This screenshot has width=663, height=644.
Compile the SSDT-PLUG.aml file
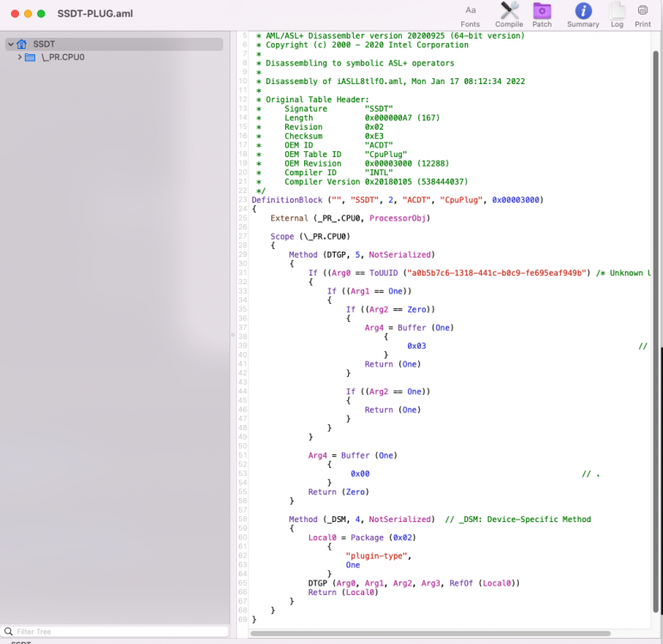[x=509, y=15]
